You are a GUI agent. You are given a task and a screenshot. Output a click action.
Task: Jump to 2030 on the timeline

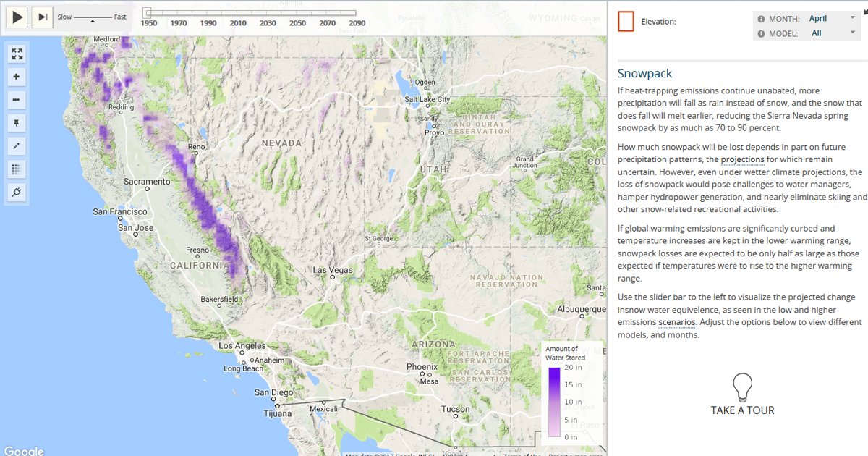(x=268, y=23)
